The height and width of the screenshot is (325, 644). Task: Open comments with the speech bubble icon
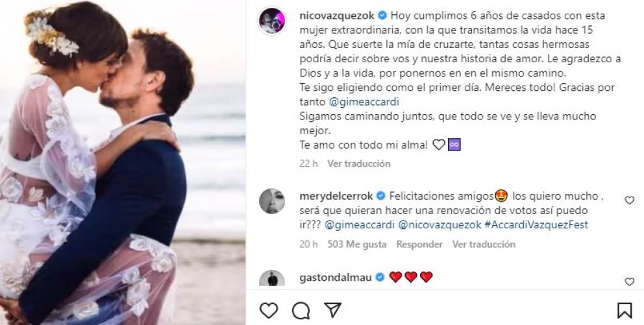point(301,311)
